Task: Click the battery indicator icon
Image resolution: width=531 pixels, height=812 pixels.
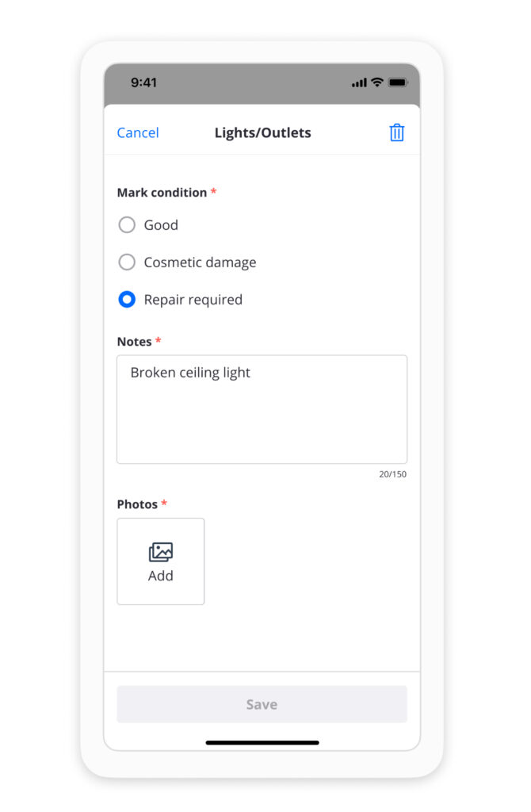Action: pyautogui.click(x=398, y=82)
